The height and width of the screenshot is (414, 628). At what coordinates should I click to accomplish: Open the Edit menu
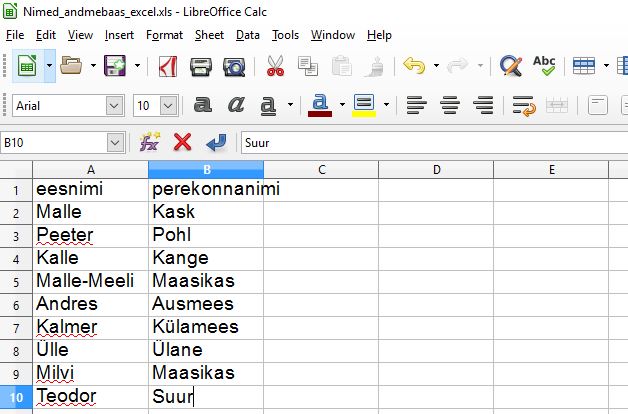[46, 35]
